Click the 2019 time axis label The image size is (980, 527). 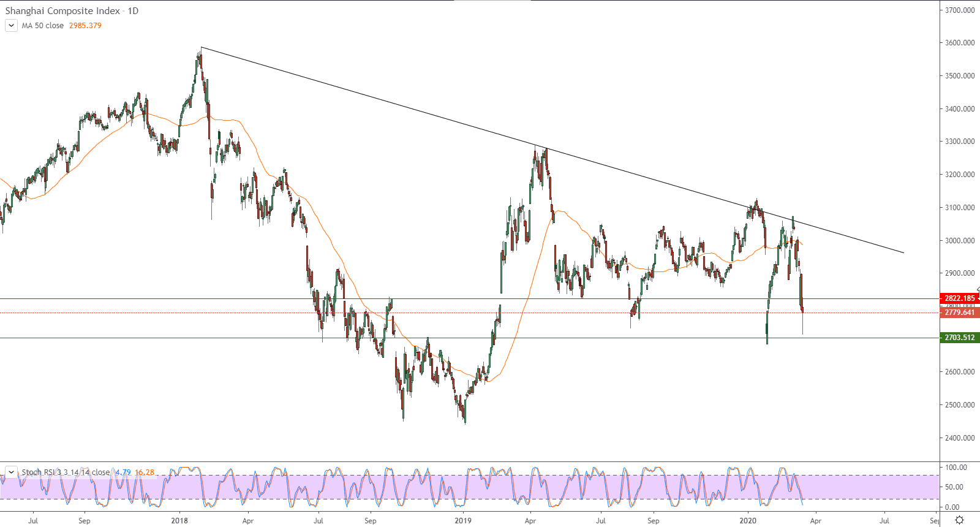coord(463,521)
